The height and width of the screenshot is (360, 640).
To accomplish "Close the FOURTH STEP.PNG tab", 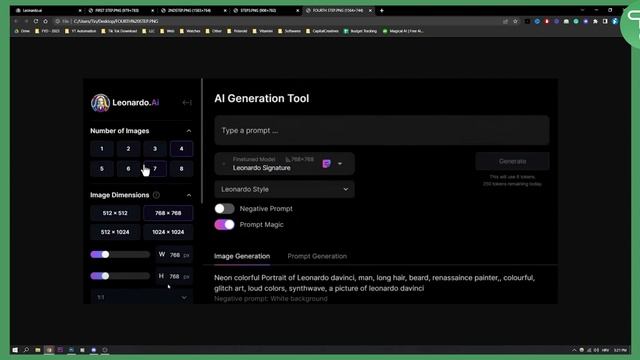I will [x=370, y=11].
